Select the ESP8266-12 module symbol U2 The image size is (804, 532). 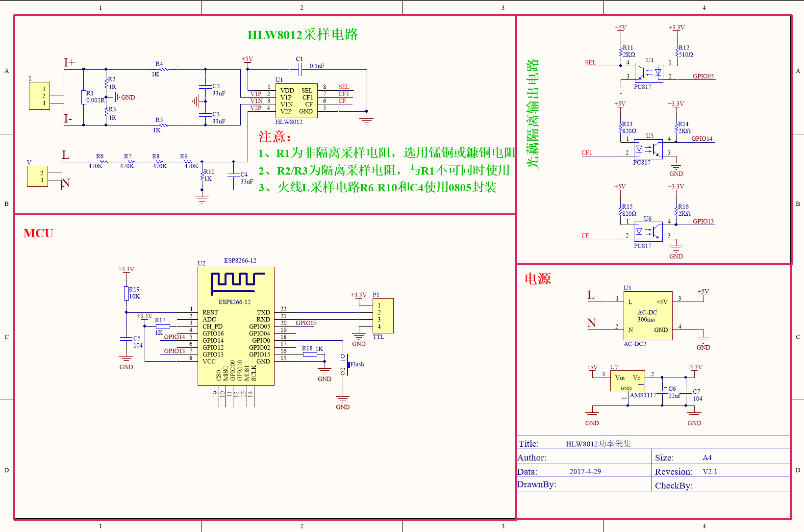(x=235, y=326)
